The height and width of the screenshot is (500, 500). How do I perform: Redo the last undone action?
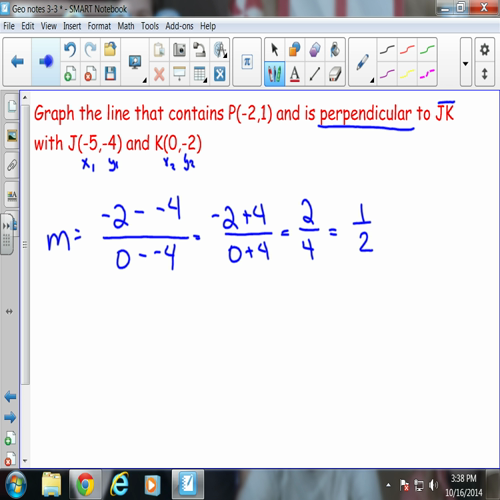(x=90, y=50)
